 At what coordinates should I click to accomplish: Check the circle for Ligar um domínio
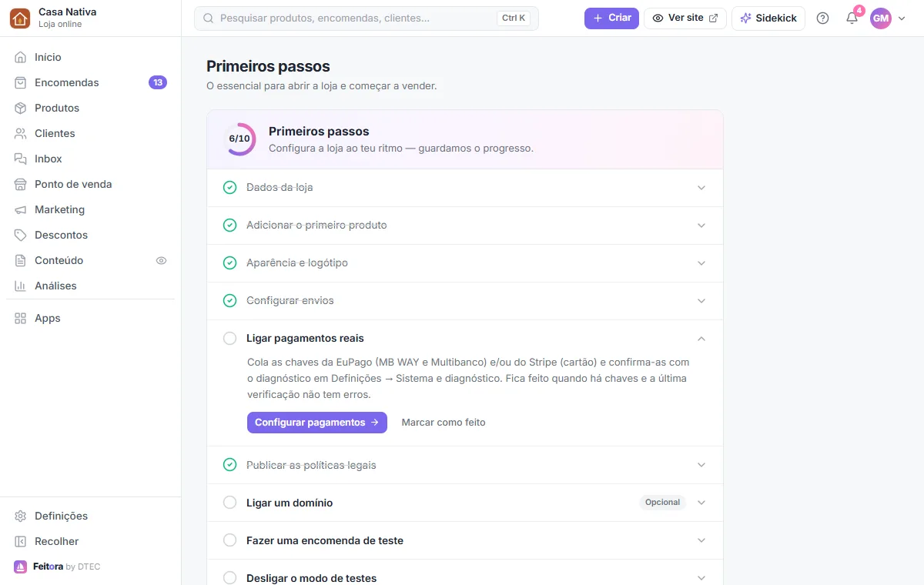229,503
